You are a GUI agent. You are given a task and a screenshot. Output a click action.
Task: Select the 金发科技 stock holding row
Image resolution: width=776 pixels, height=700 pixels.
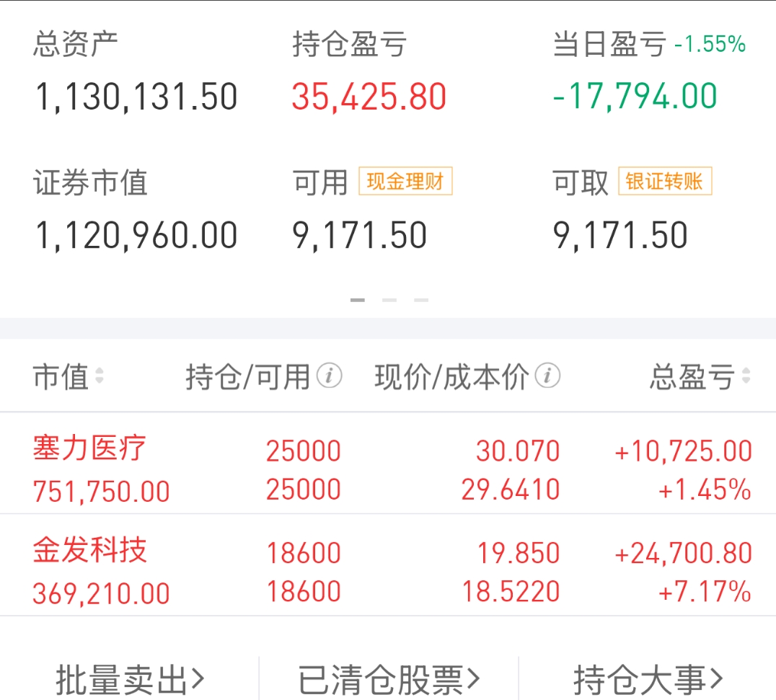tap(388, 565)
